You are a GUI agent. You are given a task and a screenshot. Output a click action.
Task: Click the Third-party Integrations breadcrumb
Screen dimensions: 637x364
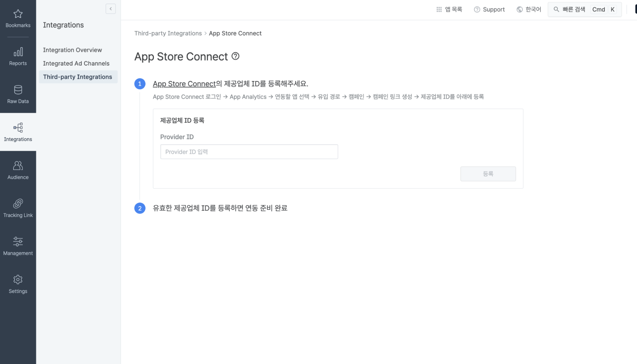[x=168, y=33]
